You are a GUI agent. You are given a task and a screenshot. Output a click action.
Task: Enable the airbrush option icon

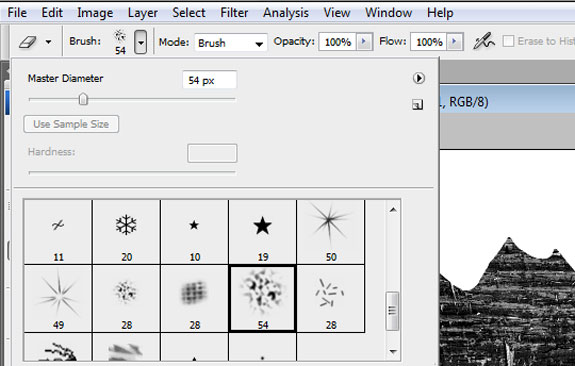point(484,41)
